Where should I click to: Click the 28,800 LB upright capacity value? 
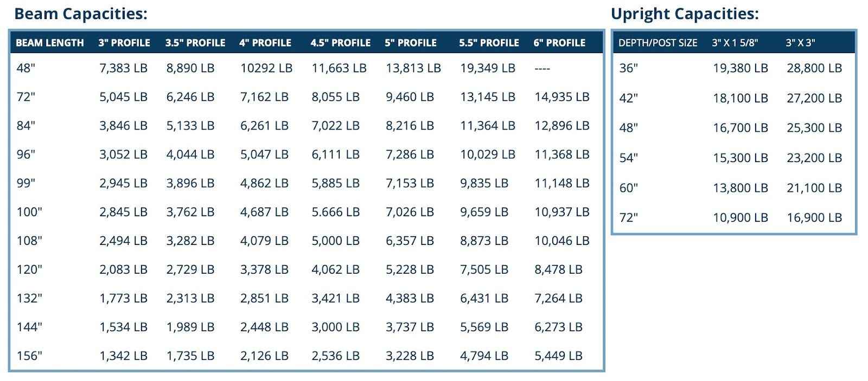point(814,68)
